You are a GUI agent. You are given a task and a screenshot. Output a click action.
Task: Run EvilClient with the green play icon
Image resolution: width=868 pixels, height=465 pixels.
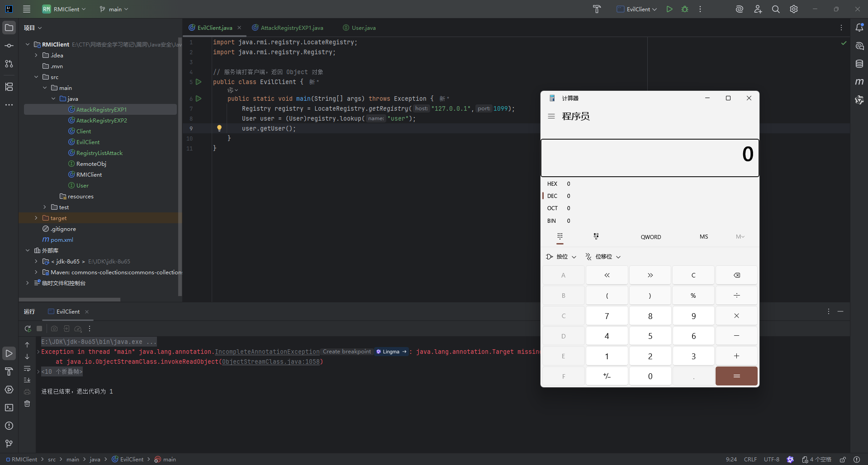pos(669,9)
